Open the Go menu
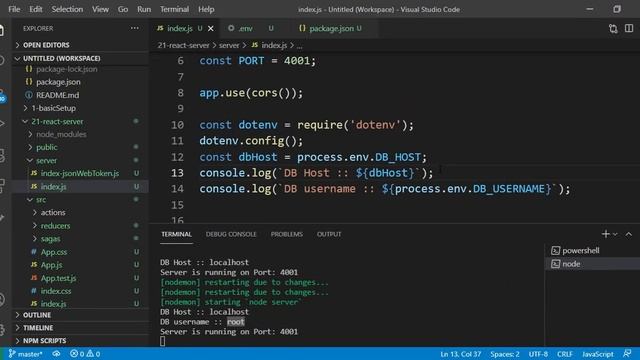 [122, 9]
